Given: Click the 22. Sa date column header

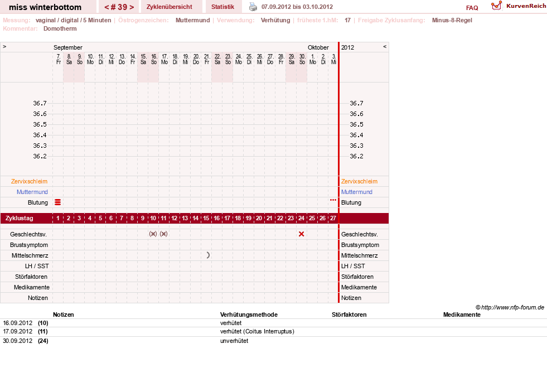Looking at the screenshot, I should click(217, 59).
